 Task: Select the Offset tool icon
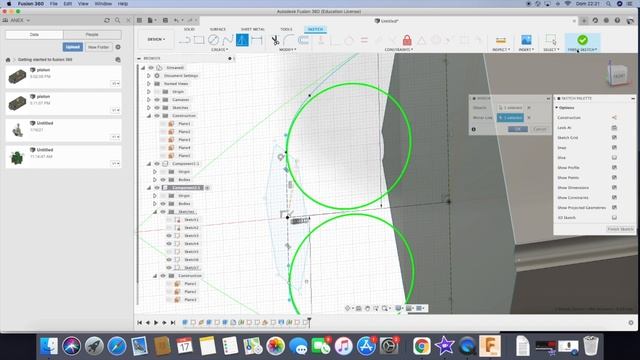pos(303,40)
